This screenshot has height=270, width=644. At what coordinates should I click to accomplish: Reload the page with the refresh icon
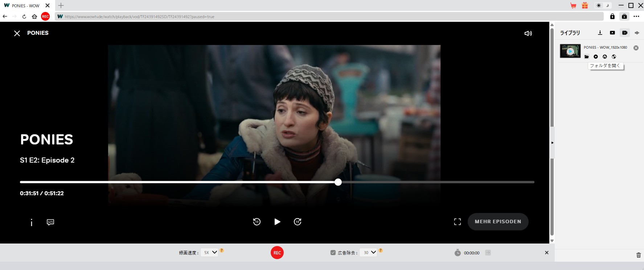tap(24, 16)
